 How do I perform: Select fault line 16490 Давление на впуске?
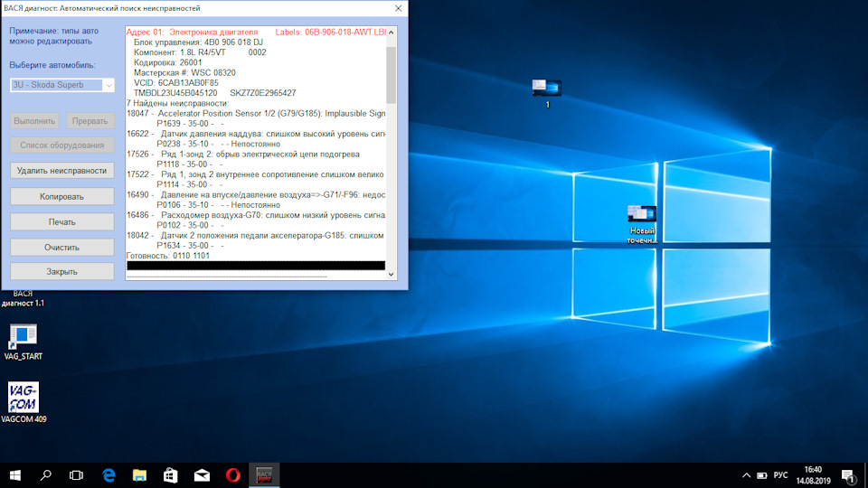(x=256, y=195)
